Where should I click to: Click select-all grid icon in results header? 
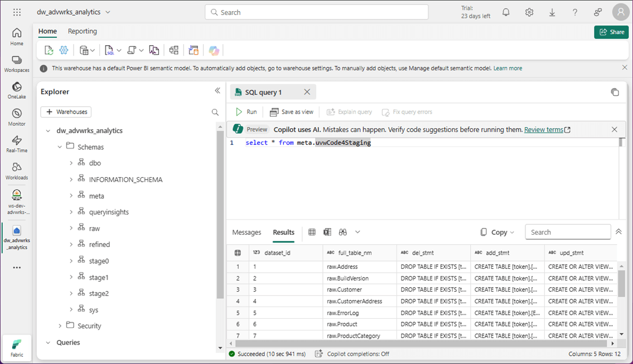pyautogui.click(x=238, y=253)
